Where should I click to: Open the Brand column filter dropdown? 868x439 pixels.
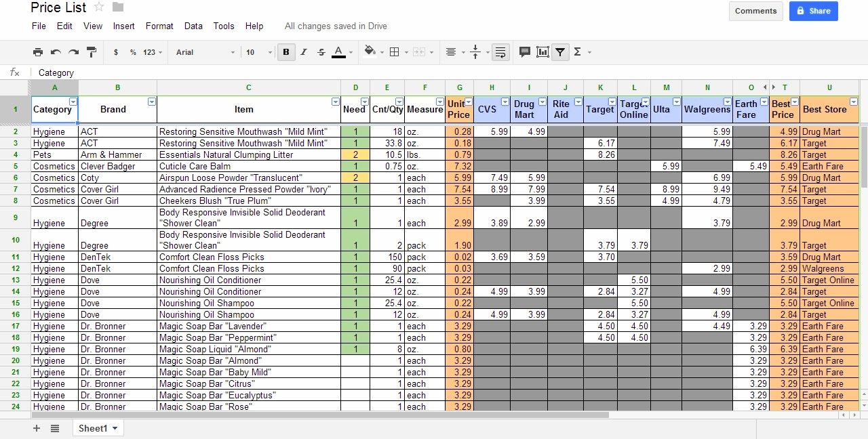click(x=152, y=102)
